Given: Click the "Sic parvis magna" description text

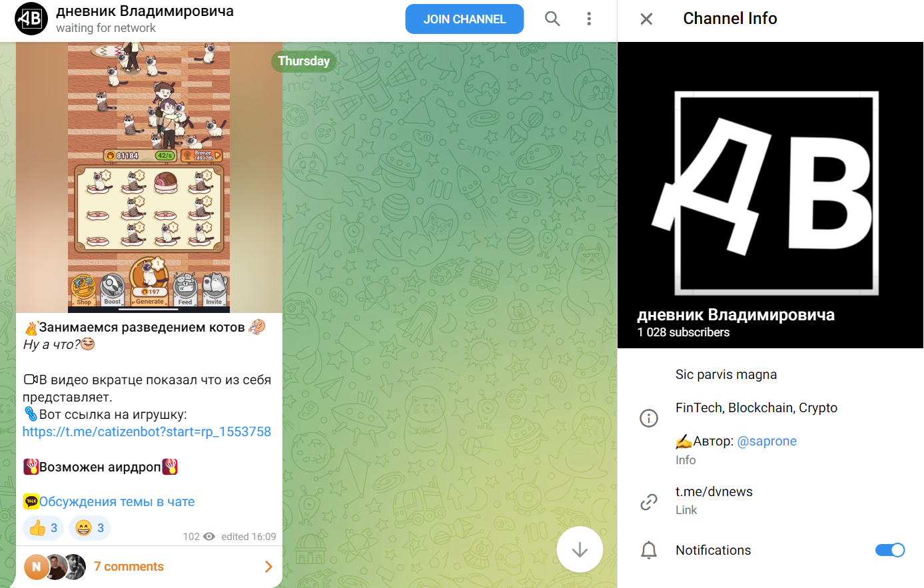Looking at the screenshot, I should [x=726, y=374].
